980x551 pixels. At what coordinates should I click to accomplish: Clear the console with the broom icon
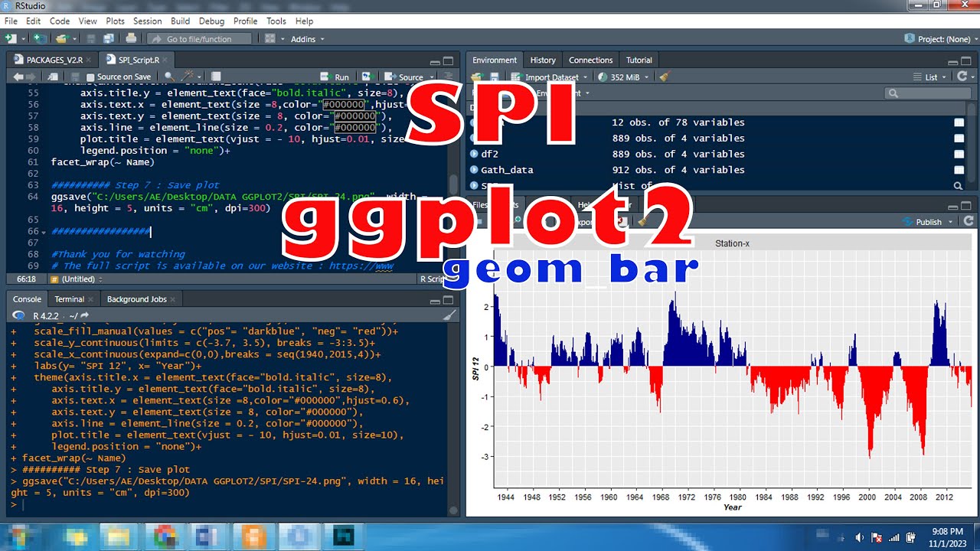(x=449, y=315)
